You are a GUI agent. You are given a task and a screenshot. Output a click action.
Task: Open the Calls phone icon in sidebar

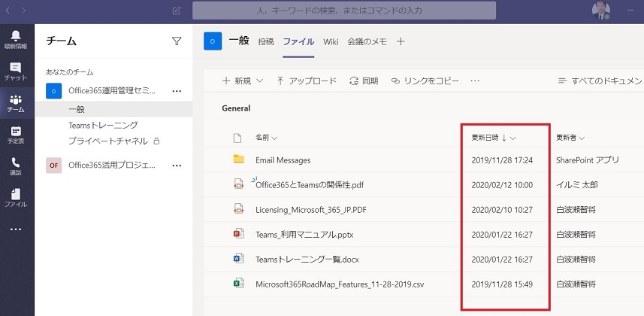point(16,166)
